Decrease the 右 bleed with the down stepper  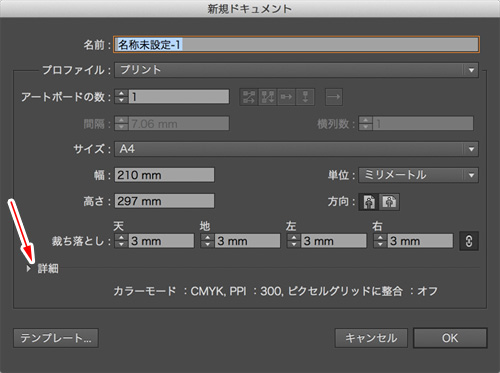[380, 244]
